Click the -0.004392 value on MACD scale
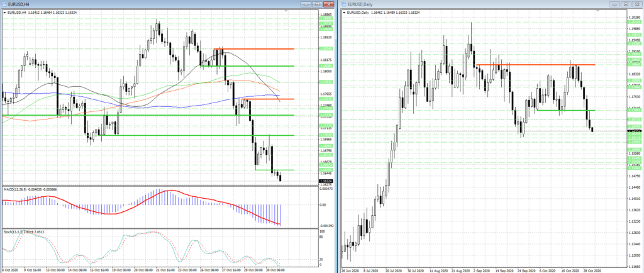Viewport: 644px width, 273px height. 327,226
